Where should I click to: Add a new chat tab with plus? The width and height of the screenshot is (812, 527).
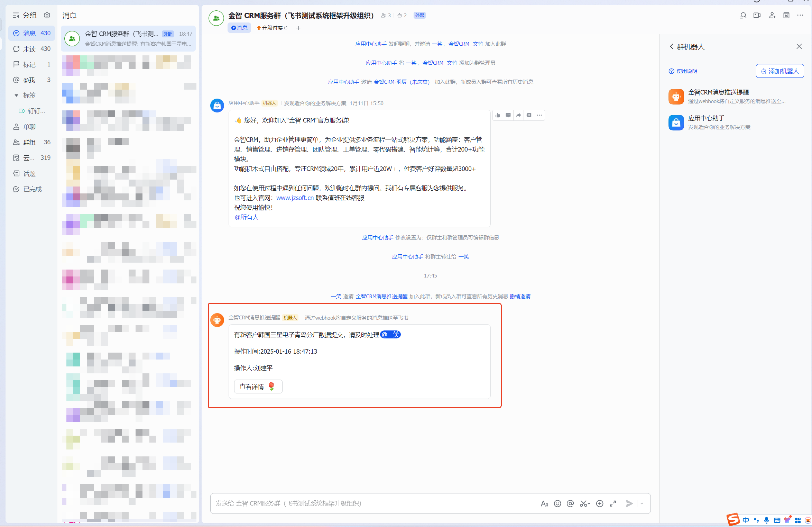coord(298,28)
